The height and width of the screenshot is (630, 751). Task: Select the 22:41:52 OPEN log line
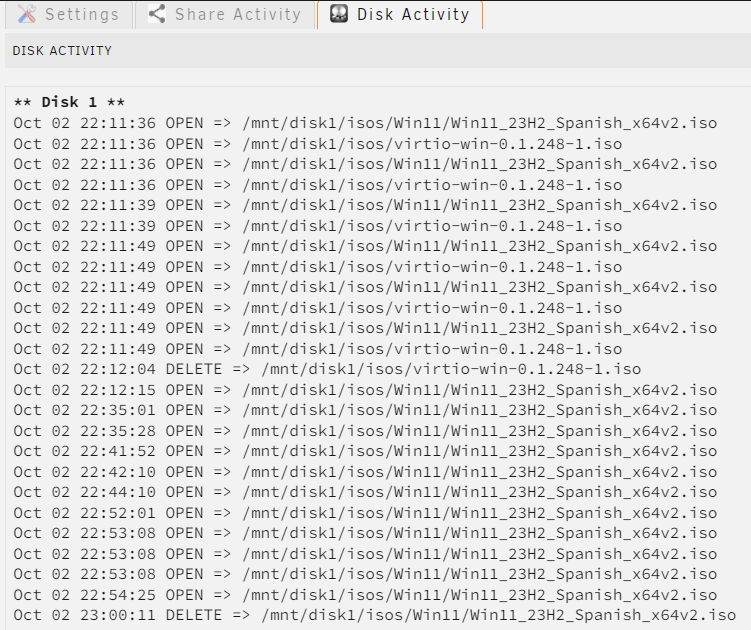pos(365,451)
